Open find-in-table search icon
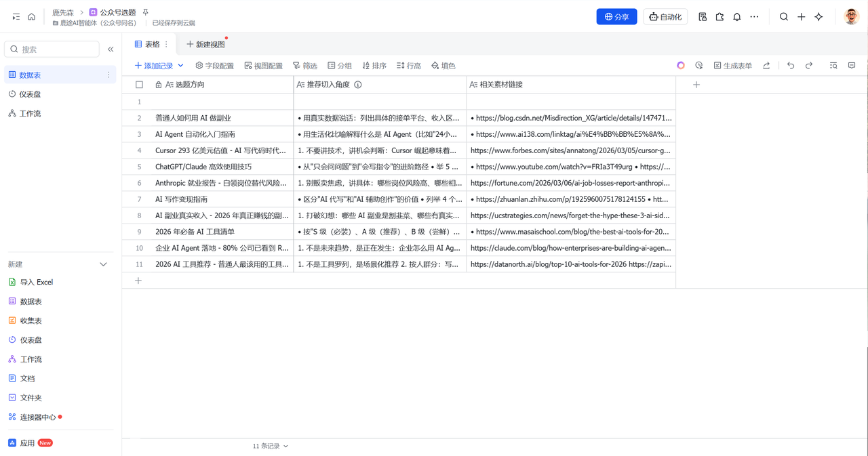This screenshot has width=868, height=456. (x=833, y=66)
